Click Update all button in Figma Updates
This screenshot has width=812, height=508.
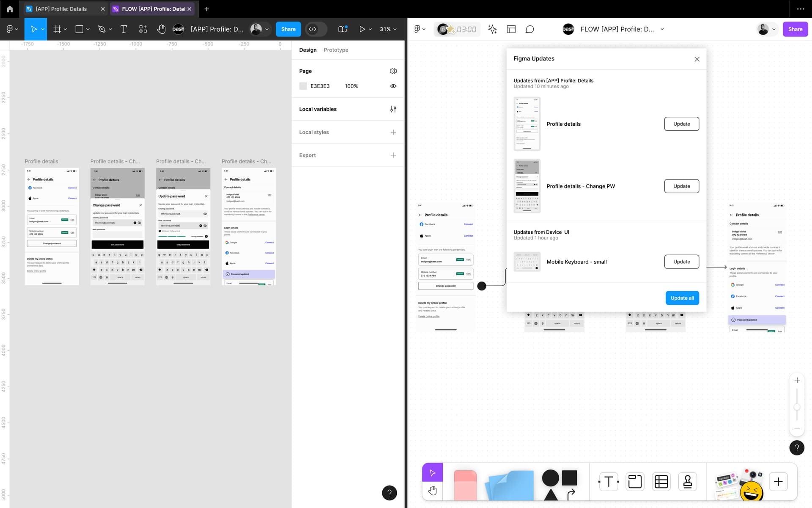pos(682,298)
